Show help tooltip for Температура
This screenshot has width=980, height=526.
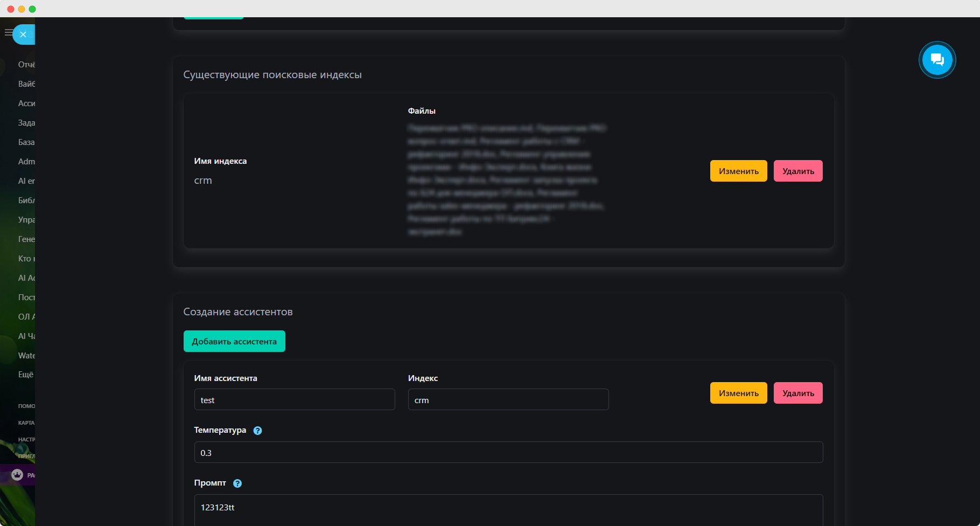tap(257, 431)
